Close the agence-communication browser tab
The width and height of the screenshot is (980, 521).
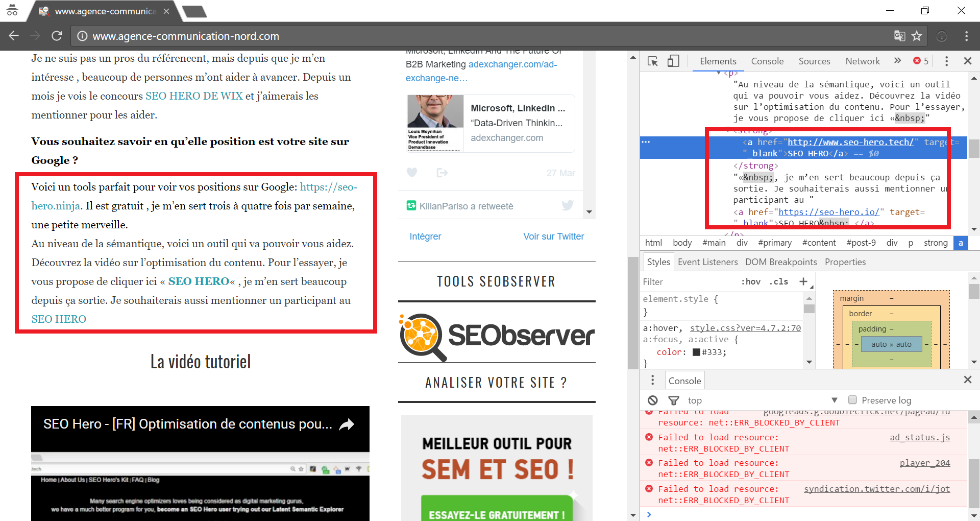pos(166,11)
